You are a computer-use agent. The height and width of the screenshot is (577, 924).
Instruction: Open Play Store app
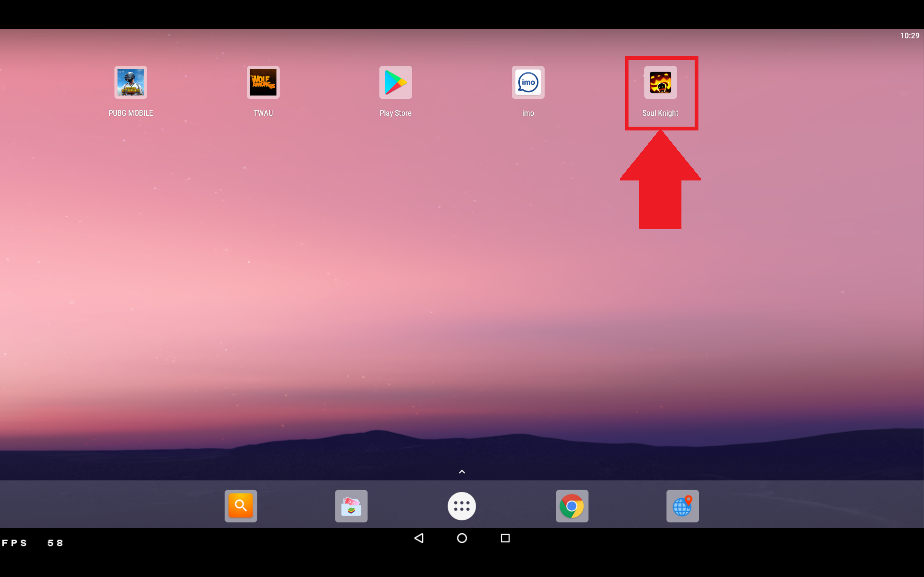(x=395, y=82)
